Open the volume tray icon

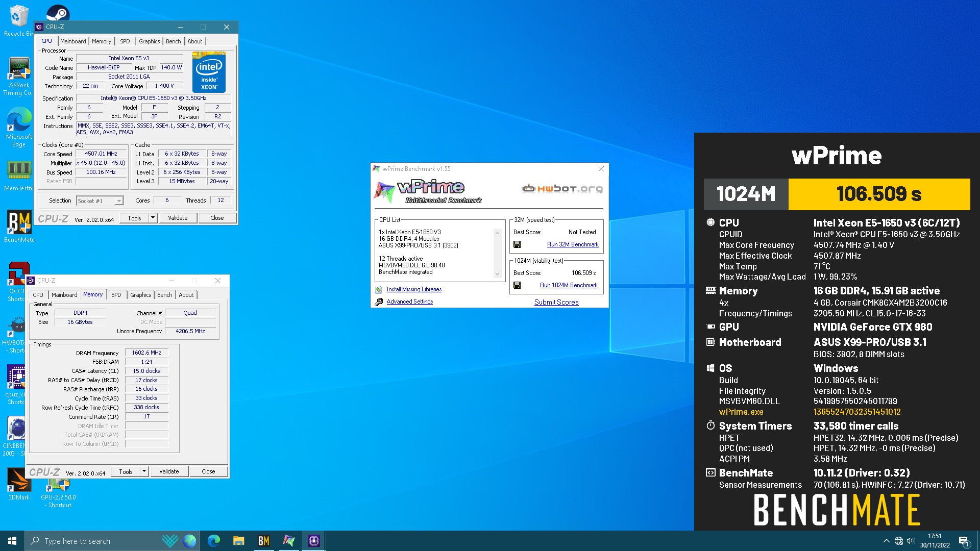tap(911, 541)
